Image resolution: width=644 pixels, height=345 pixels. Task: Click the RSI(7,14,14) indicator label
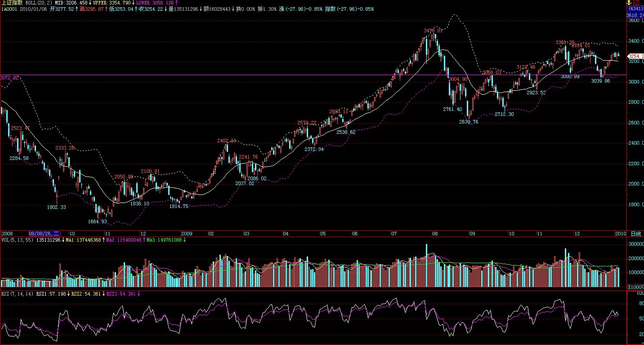pyautogui.click(x=18, y=294)
